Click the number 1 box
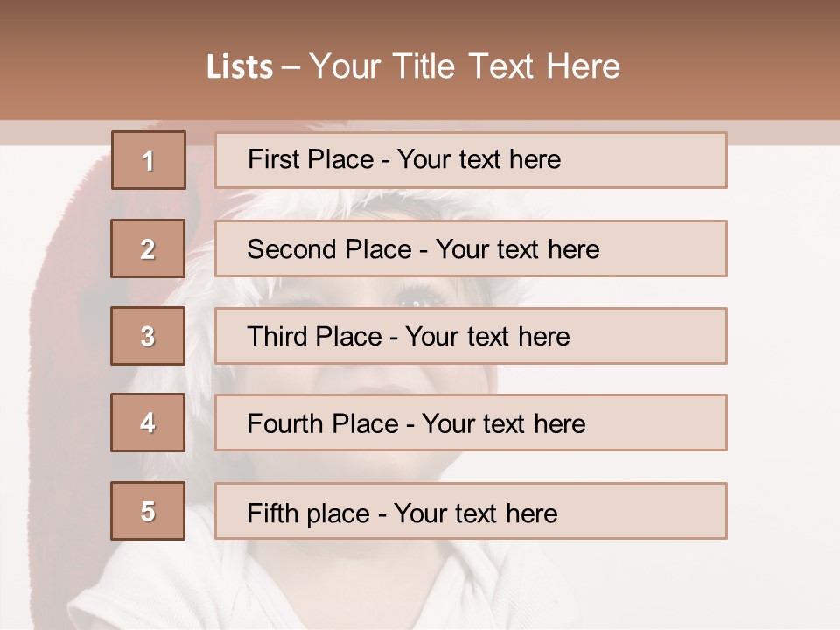The height and width of the screenshot is (630, 840). click(x=148, y=160)
